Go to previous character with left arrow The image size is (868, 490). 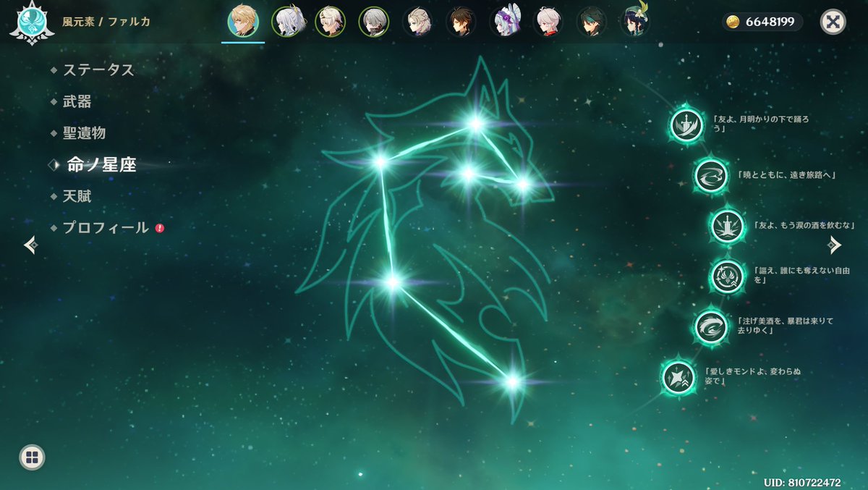tap(30, 245)
